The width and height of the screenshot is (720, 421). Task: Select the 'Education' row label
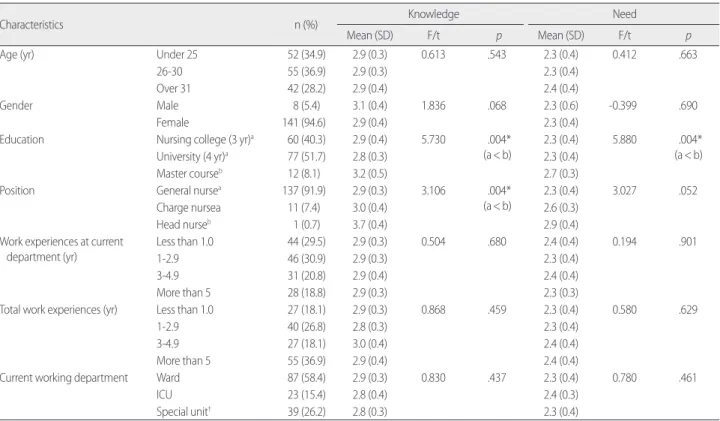coord(22,140)
